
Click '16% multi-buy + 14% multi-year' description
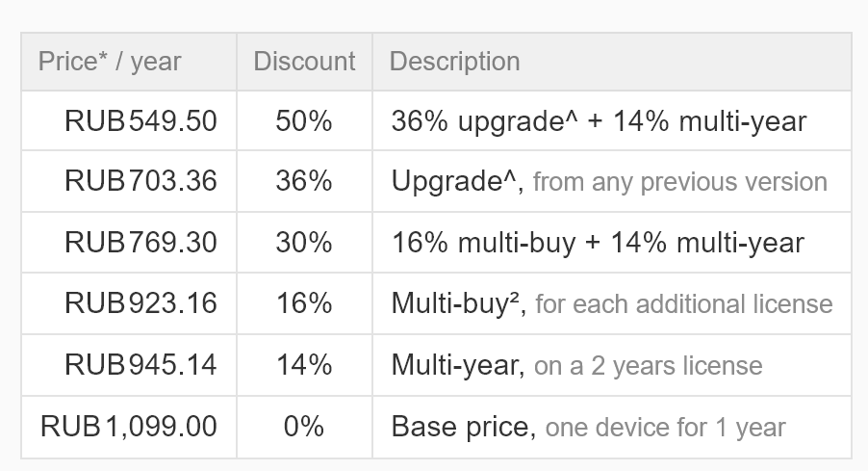(x=598, y=243)
